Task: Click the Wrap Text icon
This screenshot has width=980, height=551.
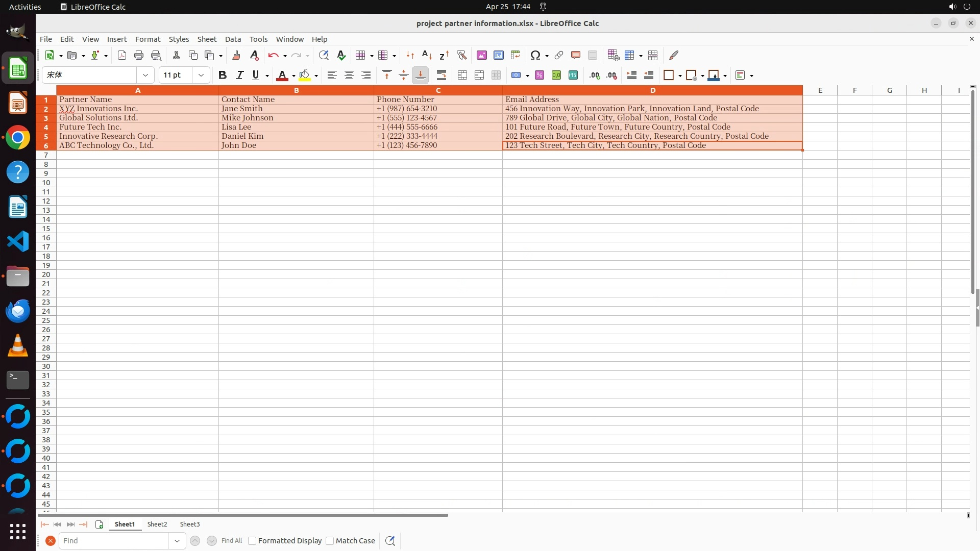Action: [x=442, y=76]
